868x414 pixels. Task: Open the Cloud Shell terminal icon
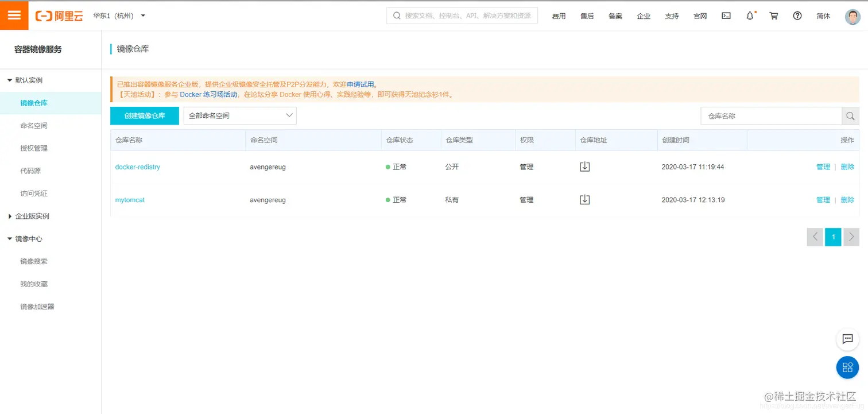726,16
